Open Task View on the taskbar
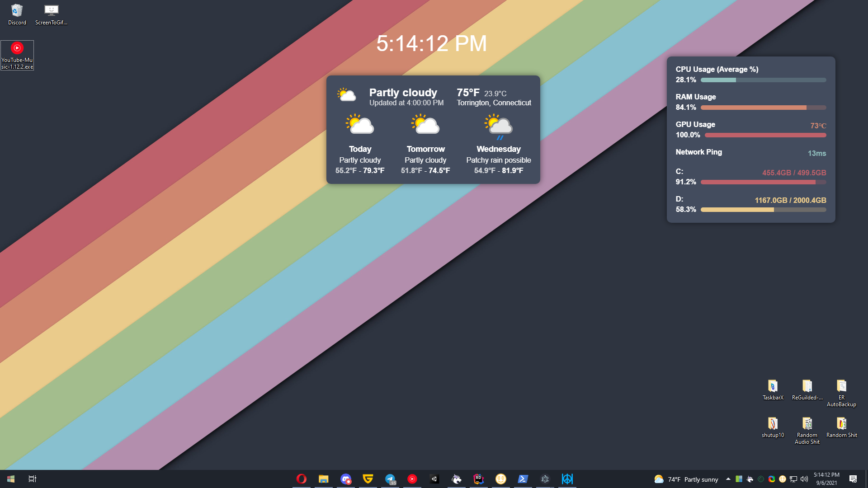 point(33,479)
